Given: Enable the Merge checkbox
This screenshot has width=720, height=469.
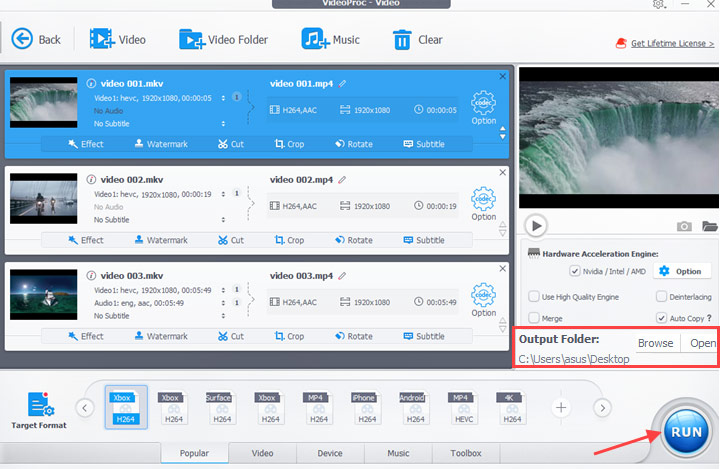Looking at the screenshot, I should (x=534, y=318).
